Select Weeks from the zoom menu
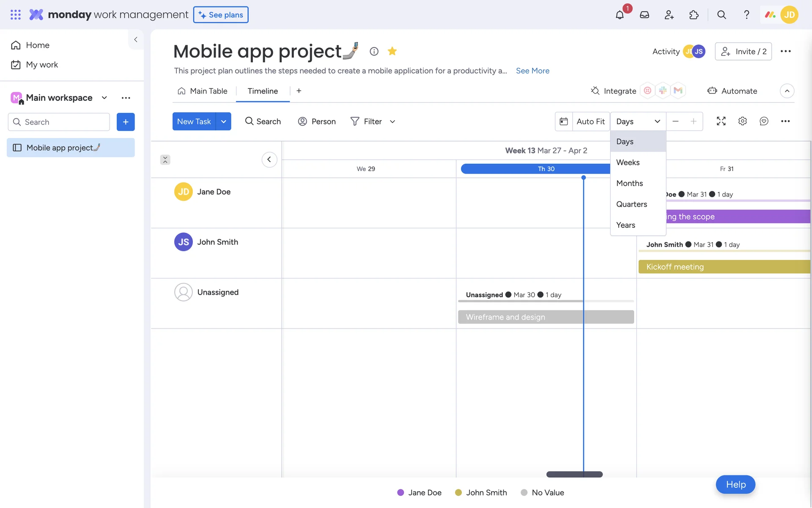This screenshot has width=812, height=508. pos(628,163)
